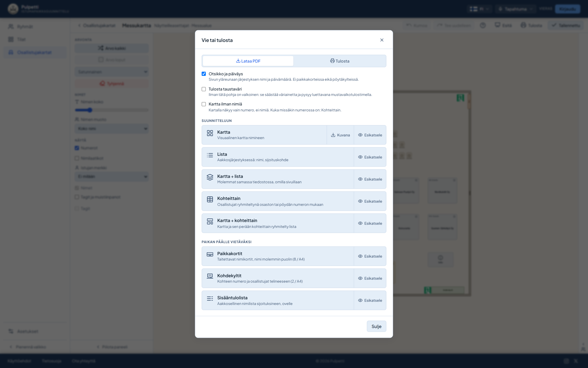Viewport: 588px width, 368px height.
Task: Click the Kohteittain table icon
Action: point(210,199)
